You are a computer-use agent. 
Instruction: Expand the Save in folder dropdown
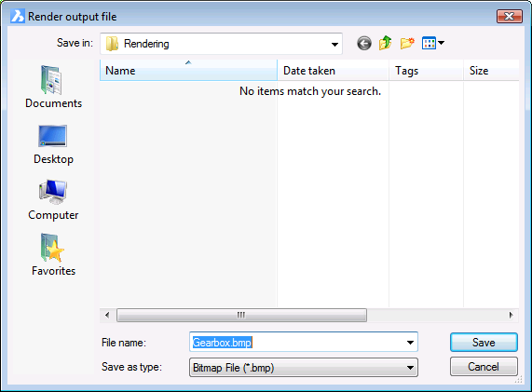click(x=334, y=44)
